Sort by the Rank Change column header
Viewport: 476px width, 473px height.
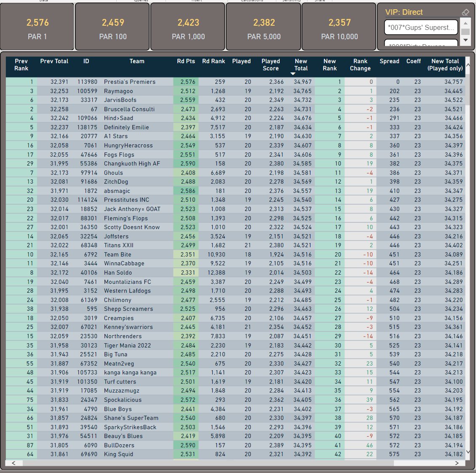360,65
